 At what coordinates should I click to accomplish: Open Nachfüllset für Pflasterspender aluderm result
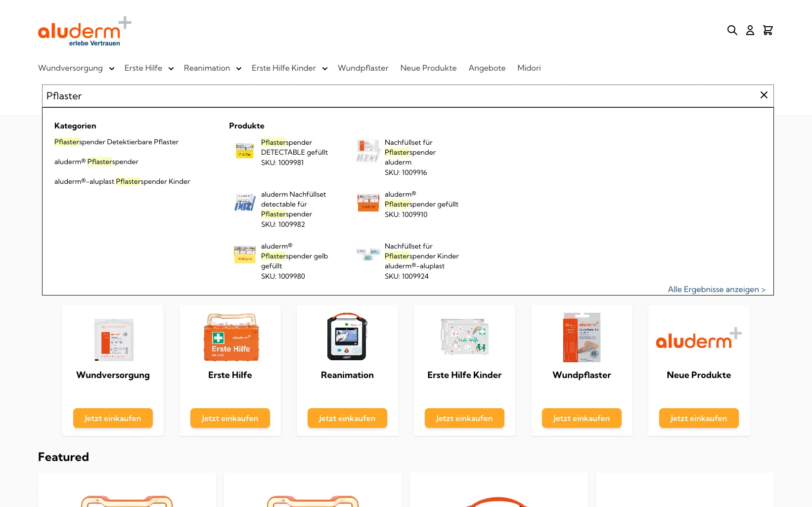(x=410, y=152)
